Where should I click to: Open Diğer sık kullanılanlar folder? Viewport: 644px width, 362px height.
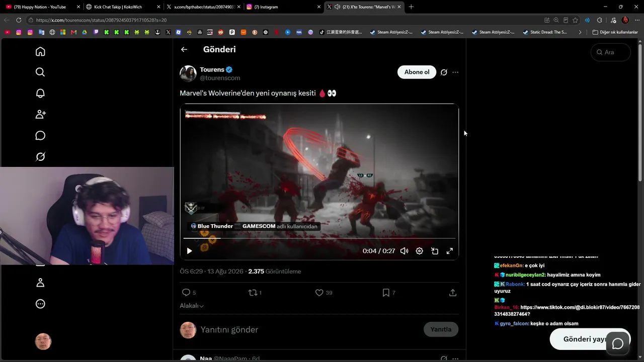point(615,32)
